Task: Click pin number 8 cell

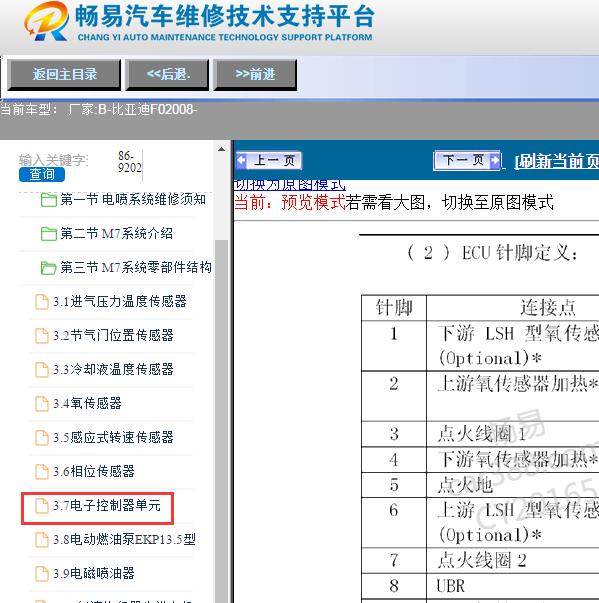Action: 394,586
